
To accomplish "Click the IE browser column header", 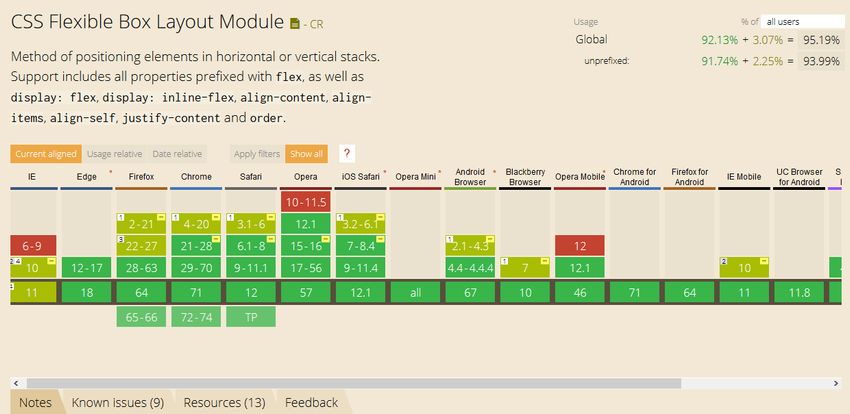I will 33,177.
